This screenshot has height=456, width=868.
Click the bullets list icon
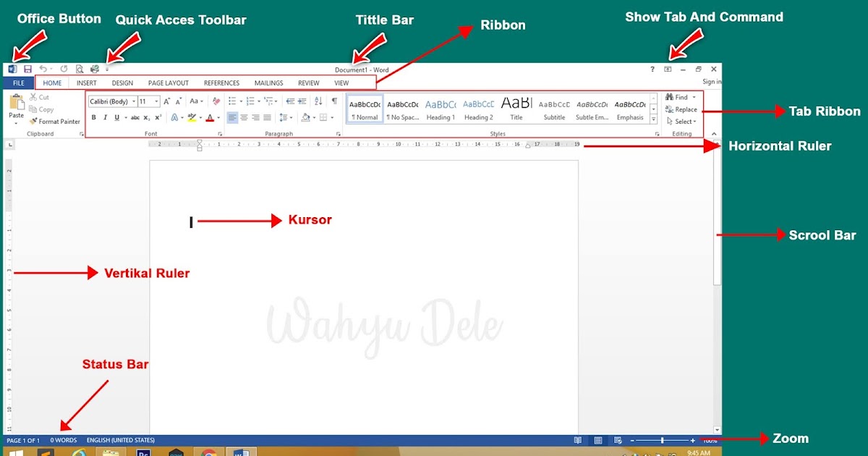[233, 100]
